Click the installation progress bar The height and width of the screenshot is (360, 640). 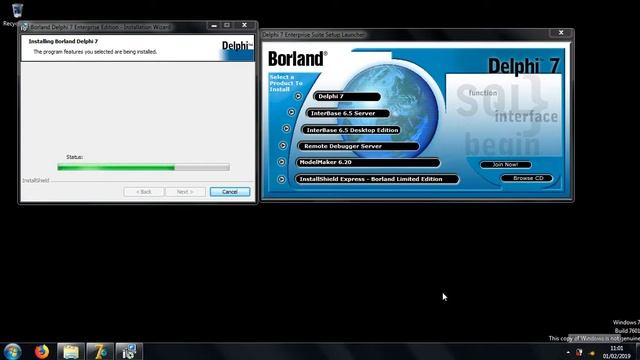(143, 167)
